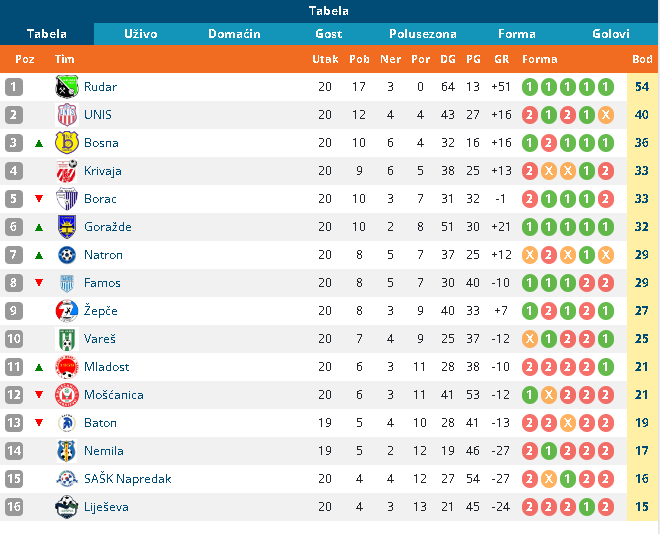Click the Krivaja team crest
This screenshot has height=534, width=660.
click(66, 171)
